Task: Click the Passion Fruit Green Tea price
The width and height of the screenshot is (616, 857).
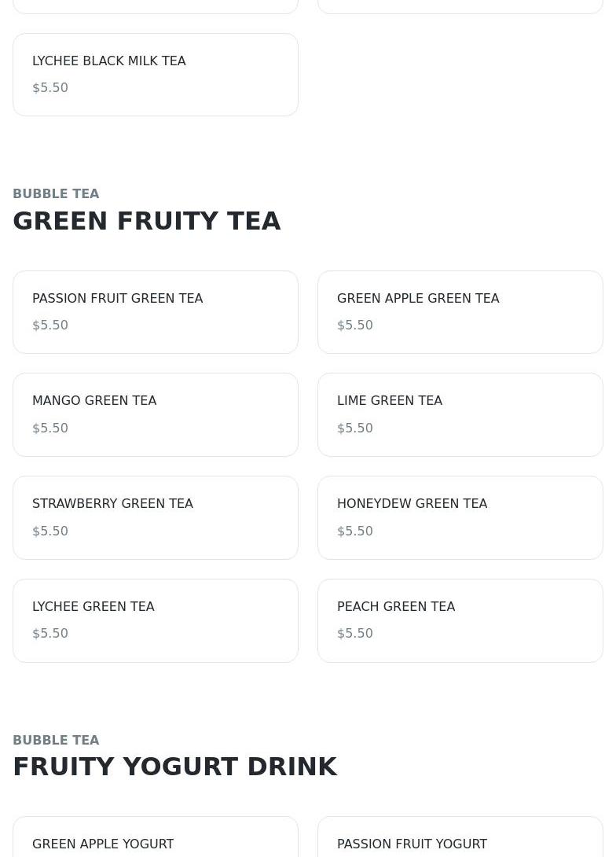Action: (50, 326)
